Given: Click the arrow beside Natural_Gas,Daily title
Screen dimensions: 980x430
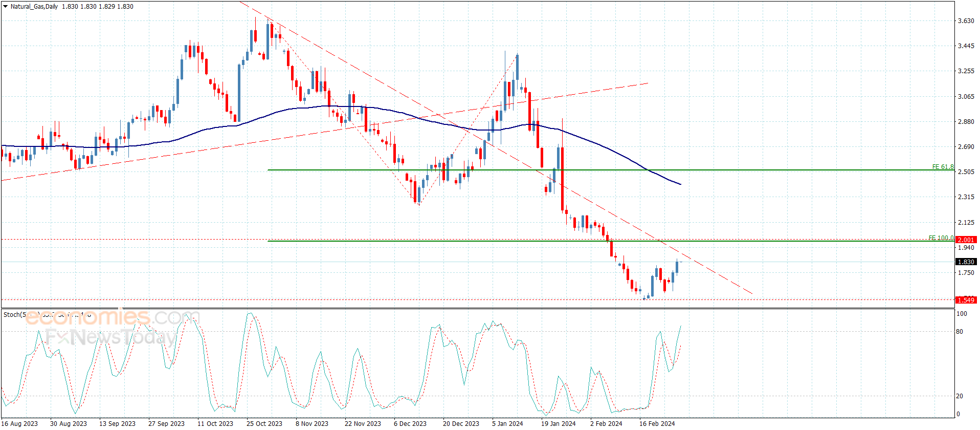Looking at the screenshot, I should click(x=5, y=7).
